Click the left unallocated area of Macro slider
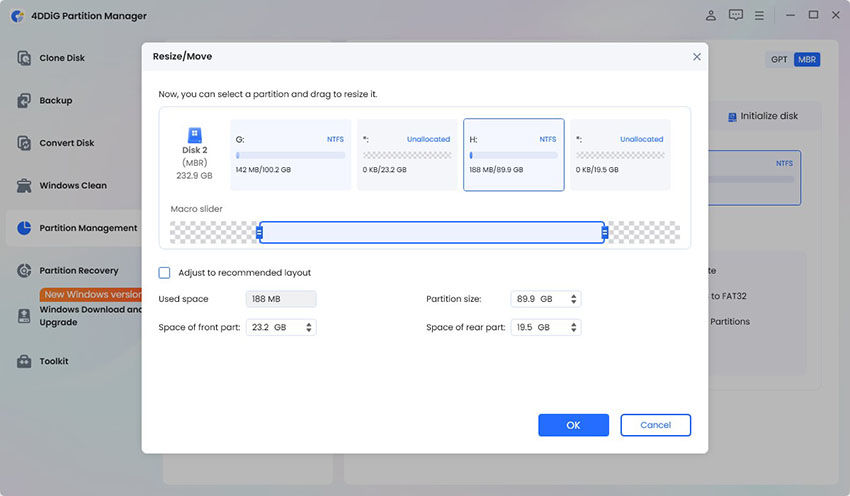 point(213,233)
